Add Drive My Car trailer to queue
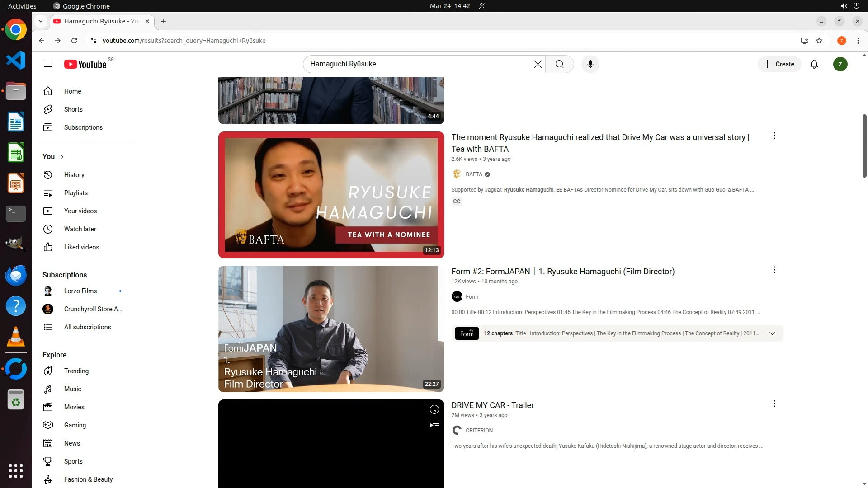Screen dimensions: 868x488 (434, 424)
